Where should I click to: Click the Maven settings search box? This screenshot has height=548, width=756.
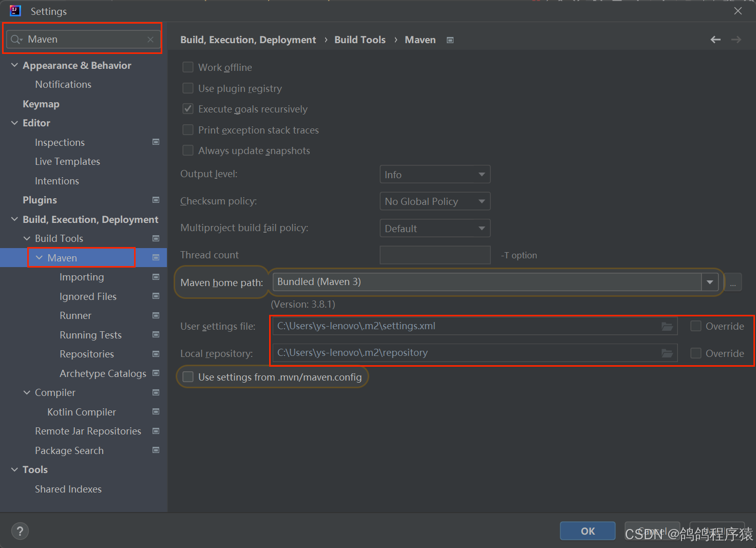[x=82, y=40]
